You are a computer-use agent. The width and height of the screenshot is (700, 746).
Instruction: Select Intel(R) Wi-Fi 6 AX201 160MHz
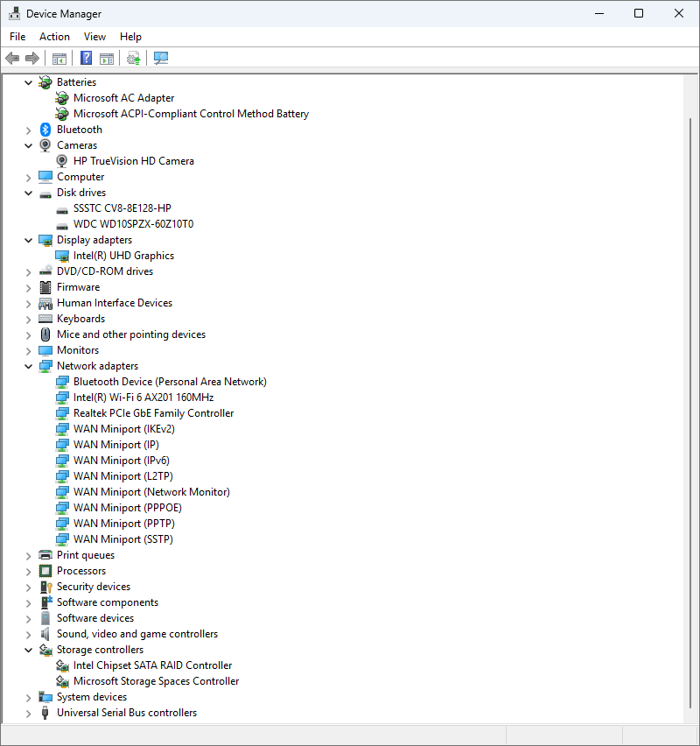click(x=143, y=398)
